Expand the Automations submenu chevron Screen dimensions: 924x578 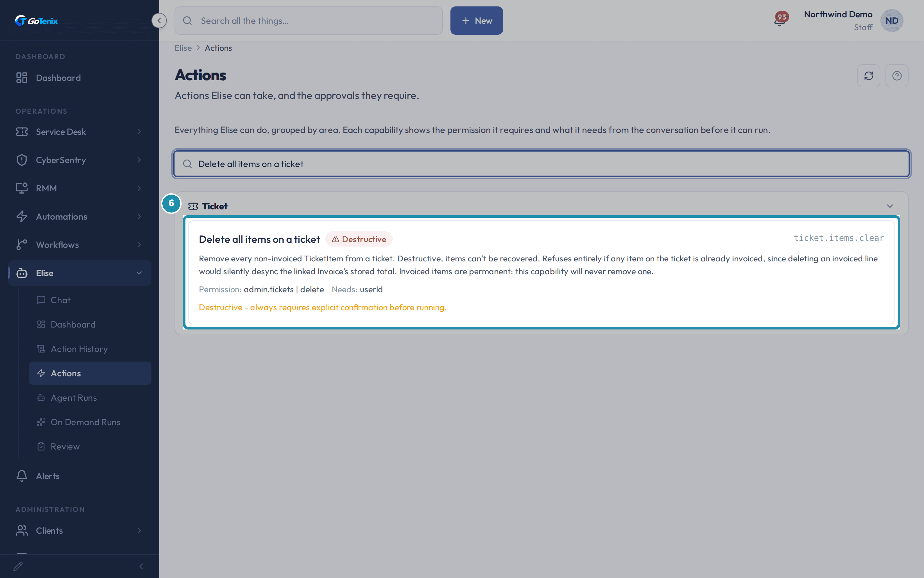(139, 216)
